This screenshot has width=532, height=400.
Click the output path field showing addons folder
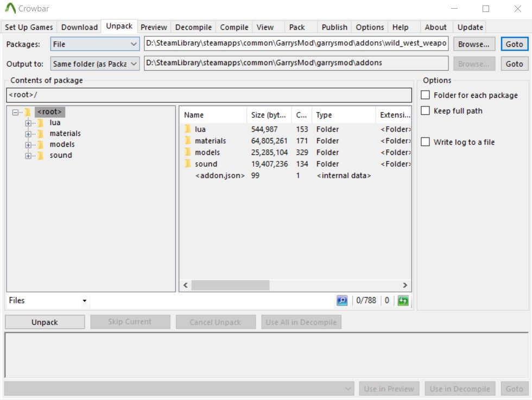pyautogui.click(x=296, y=63)
